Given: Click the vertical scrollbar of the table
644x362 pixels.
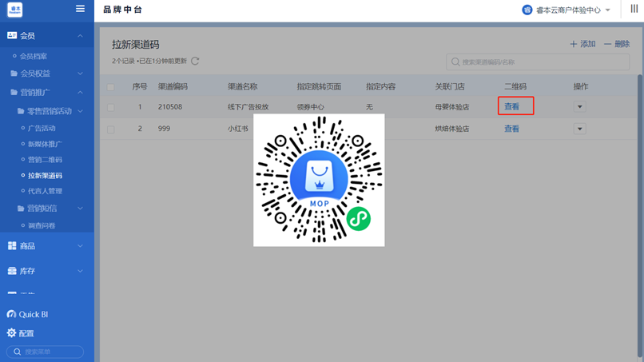Looking at the screenshot, I should tap(640, 216).
